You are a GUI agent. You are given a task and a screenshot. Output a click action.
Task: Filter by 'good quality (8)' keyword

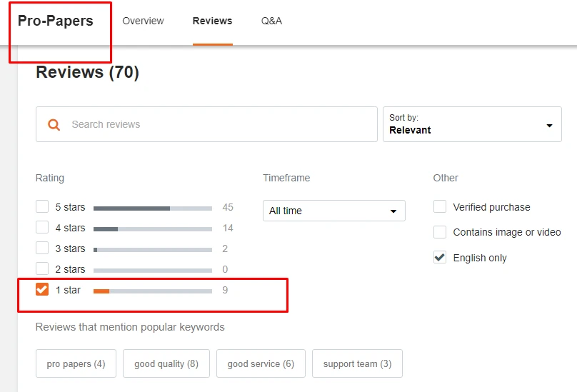point(166,363)
